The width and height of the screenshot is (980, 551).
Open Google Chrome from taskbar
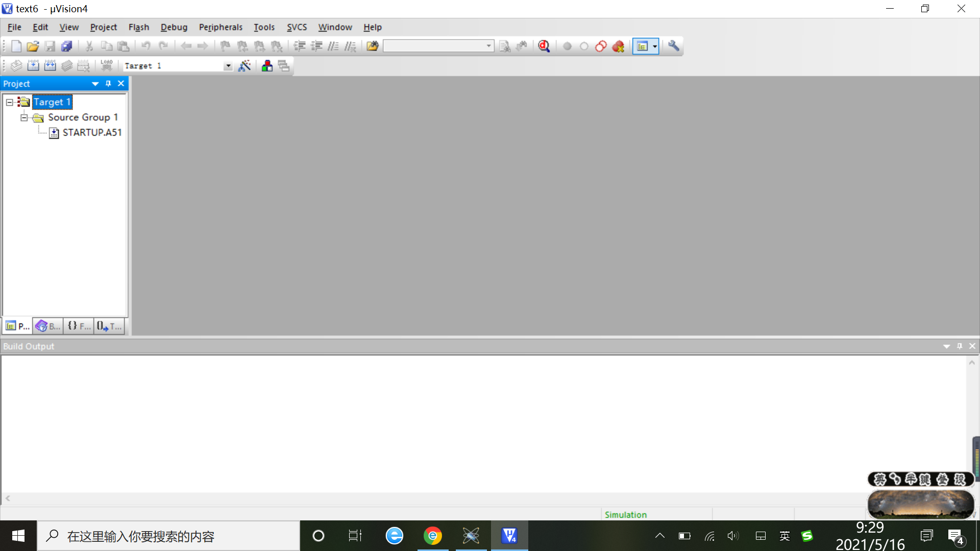(432, 536)
